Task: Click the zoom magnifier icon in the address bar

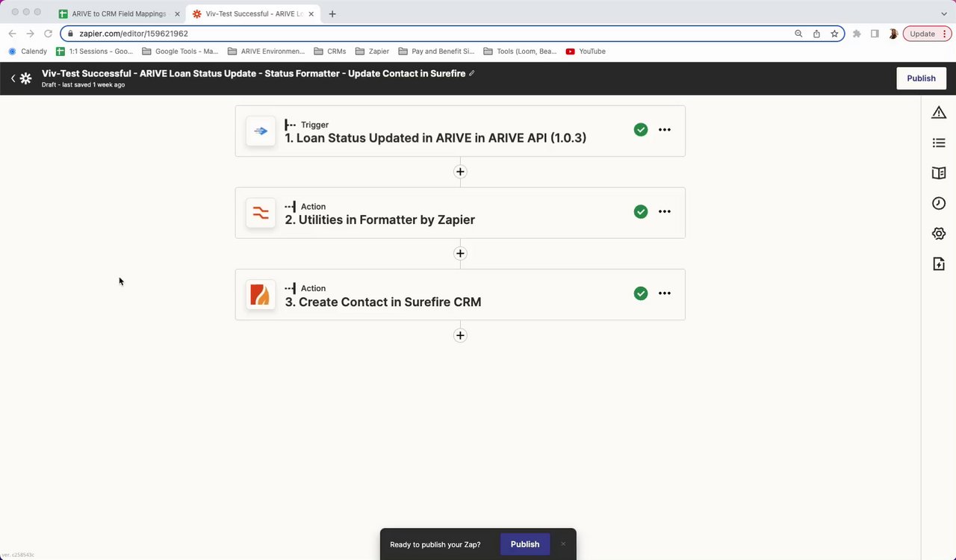Action: [x=798, y=34]
